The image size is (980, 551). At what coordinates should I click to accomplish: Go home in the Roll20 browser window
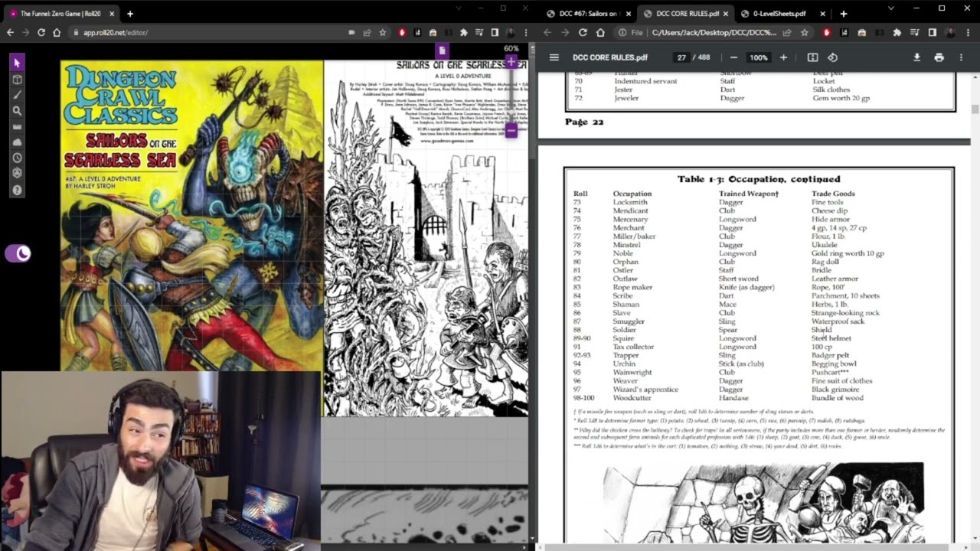[57, 32]
